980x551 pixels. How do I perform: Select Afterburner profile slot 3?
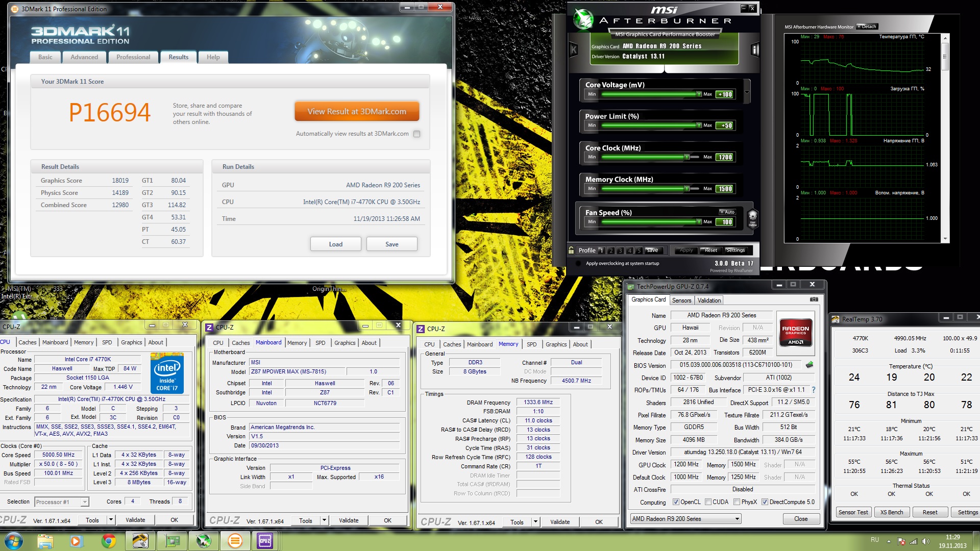pos(620,251)
